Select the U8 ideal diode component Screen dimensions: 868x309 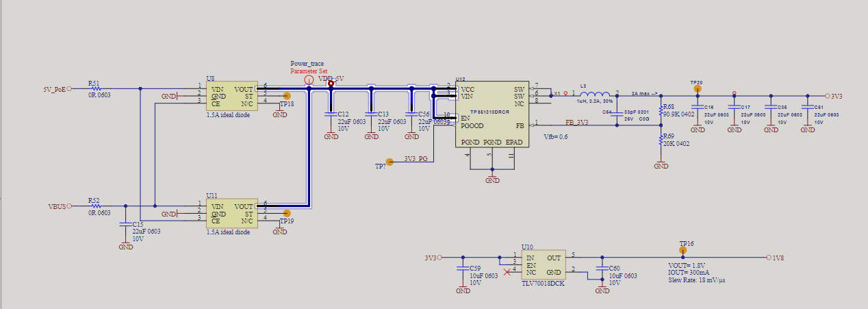[231, 96]
